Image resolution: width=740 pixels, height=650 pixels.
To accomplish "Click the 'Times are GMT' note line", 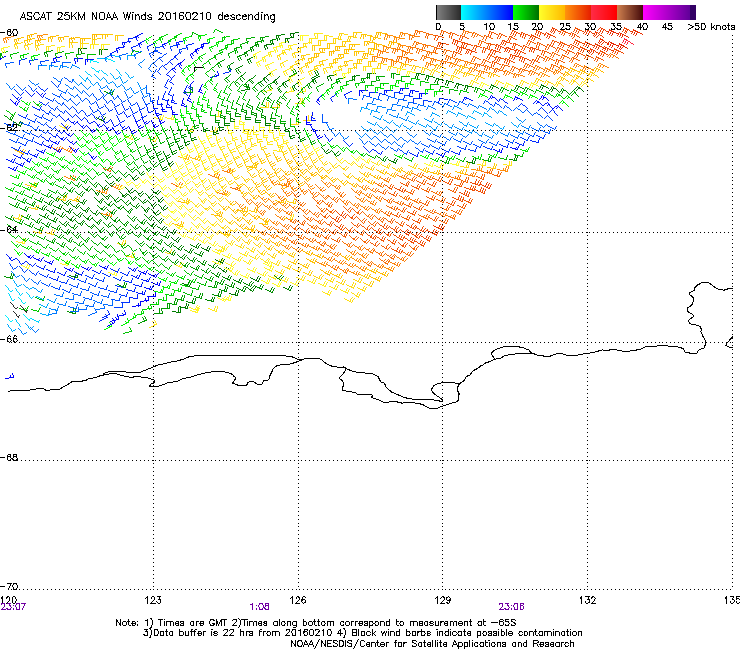I will click(316, 623).
